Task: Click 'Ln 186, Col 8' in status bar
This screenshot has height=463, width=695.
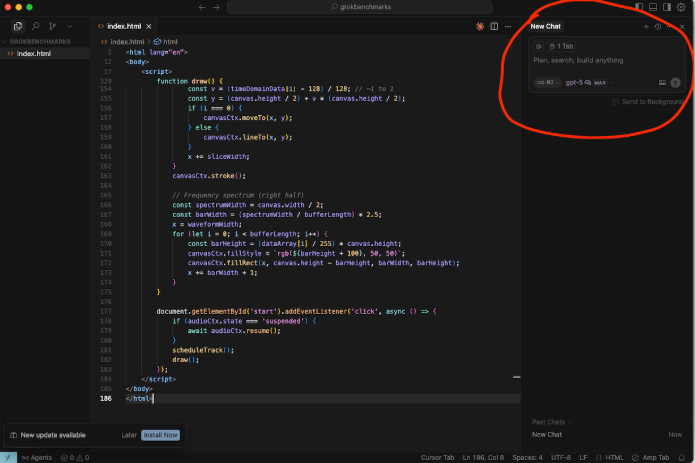Action: pos(483,458)
